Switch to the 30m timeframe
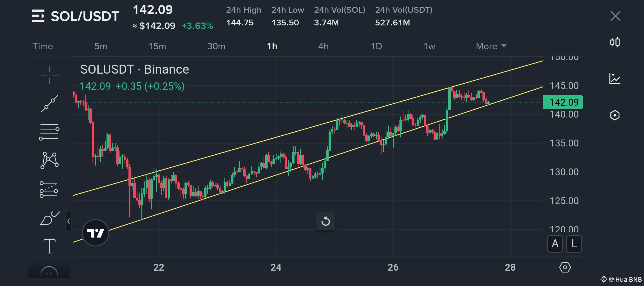Screen dimensions: 644x286 (216, 46)
